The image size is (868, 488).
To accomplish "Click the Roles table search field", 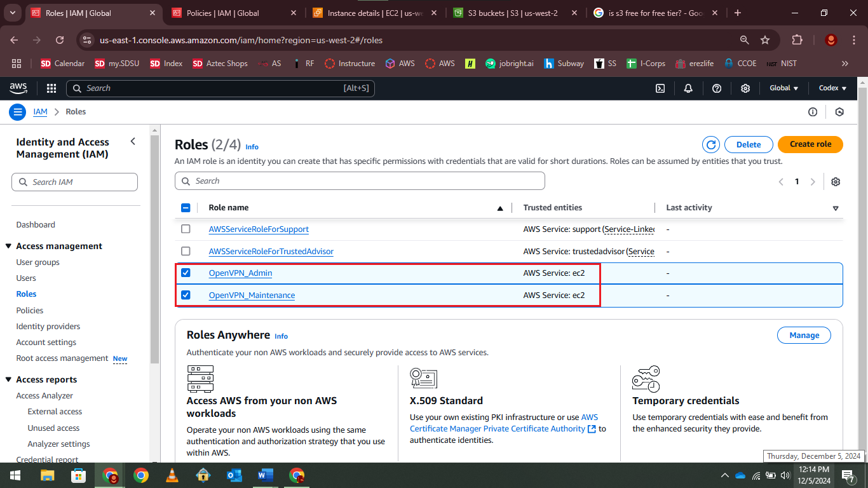I will 360,181.
